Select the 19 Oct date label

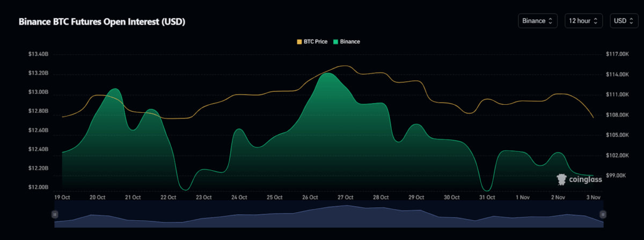click(x=62, y=198)
